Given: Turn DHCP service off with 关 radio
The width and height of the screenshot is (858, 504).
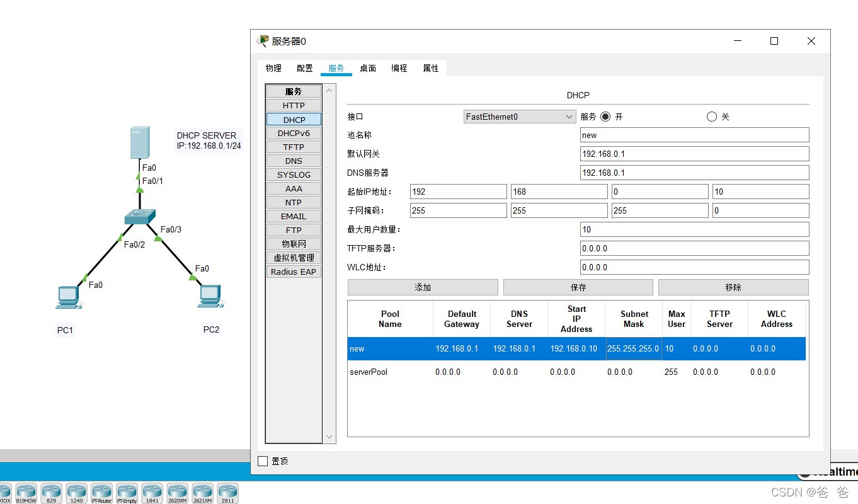Looking at the screenshot, I should [x=712, y=117].
